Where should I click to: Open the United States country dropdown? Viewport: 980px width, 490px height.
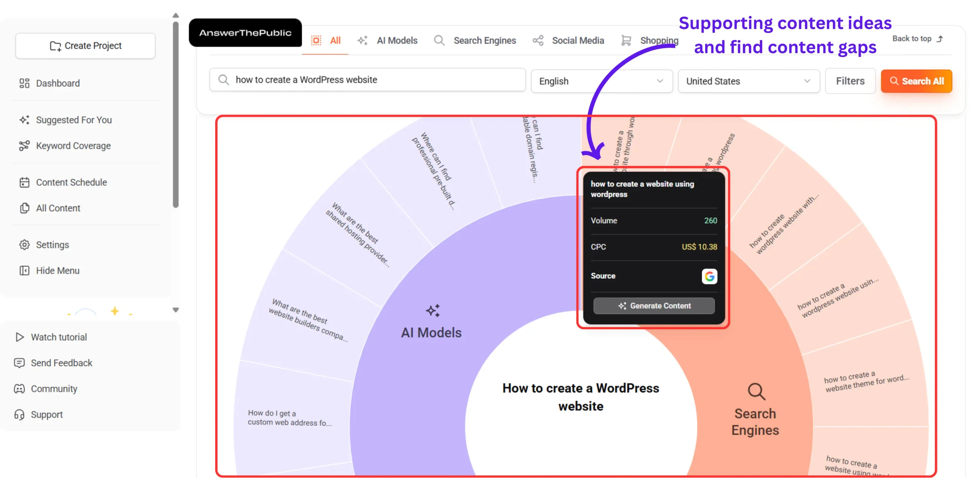tap(749, 81)
